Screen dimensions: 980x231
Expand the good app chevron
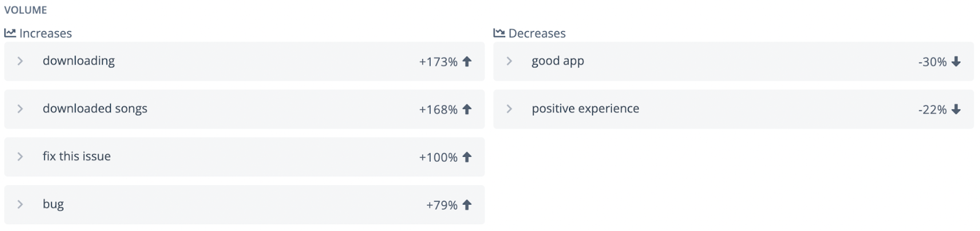tap(509, 61)
